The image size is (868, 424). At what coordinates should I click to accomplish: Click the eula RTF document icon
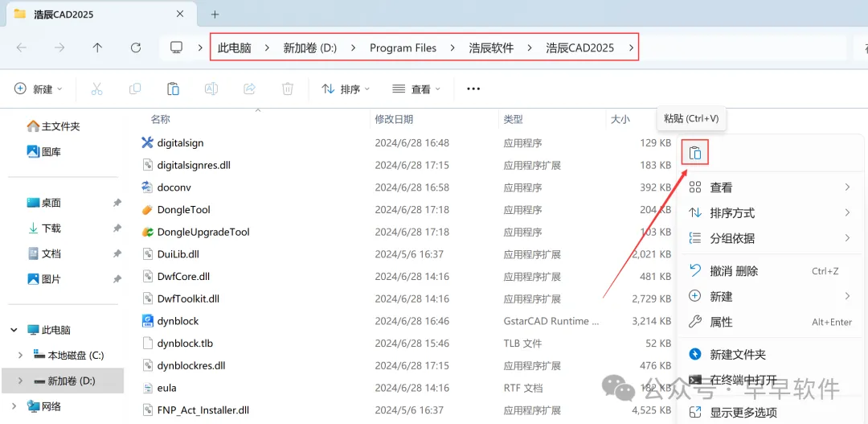[147, 388]
